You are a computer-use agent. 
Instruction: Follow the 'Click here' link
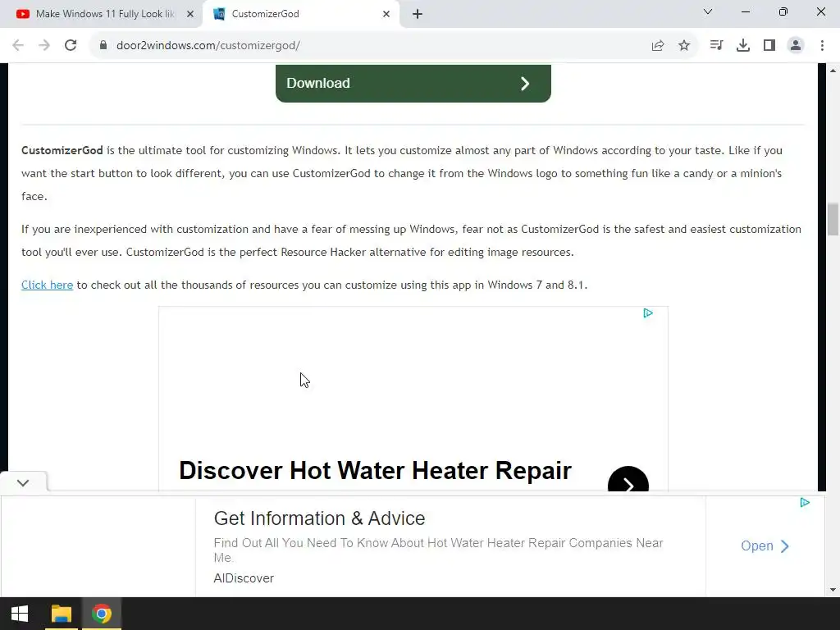[x=47, y=285]
